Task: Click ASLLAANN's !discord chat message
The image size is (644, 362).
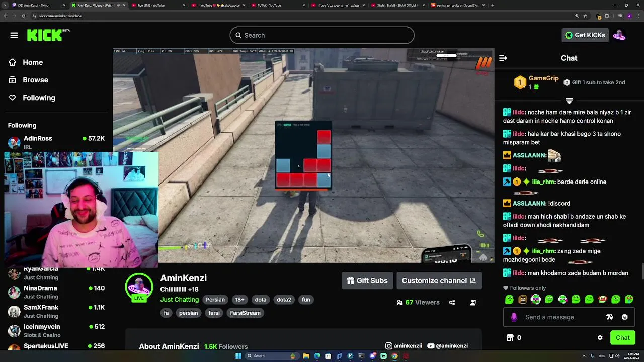Action: tap(559, 204)
